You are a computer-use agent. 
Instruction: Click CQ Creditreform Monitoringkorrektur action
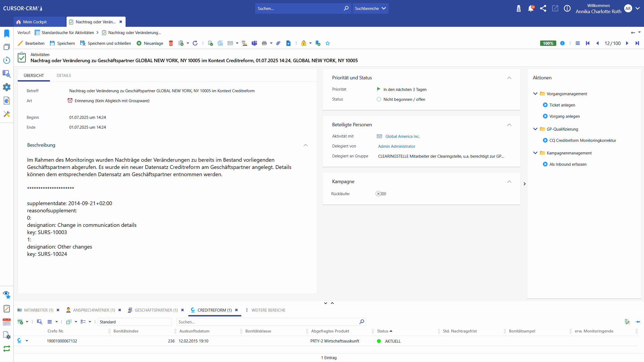pyautogui.click(x=583, y=140)
